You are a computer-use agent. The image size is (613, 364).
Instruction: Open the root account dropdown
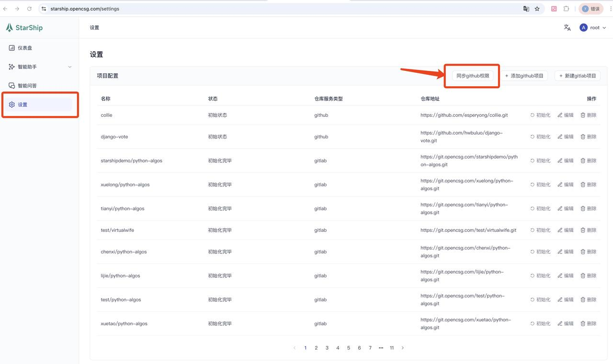pos(594,27)
